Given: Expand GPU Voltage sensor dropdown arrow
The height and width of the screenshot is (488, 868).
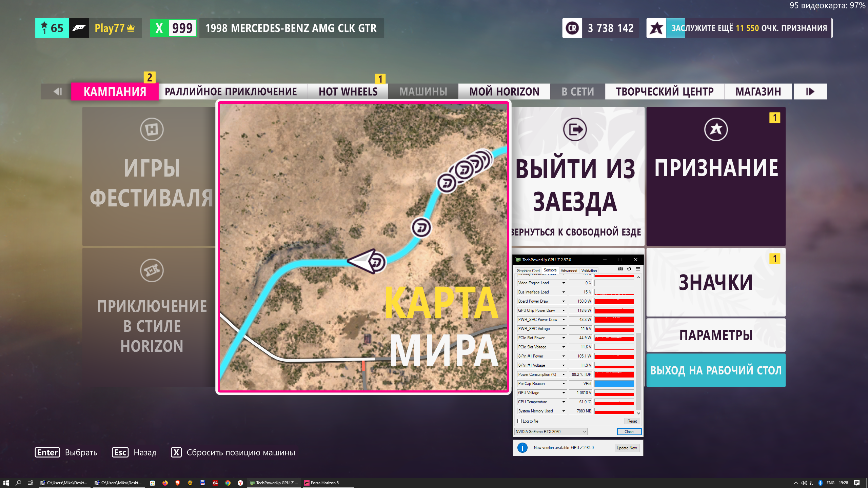Looking at the screenshot, I should [x=564, y=393].
